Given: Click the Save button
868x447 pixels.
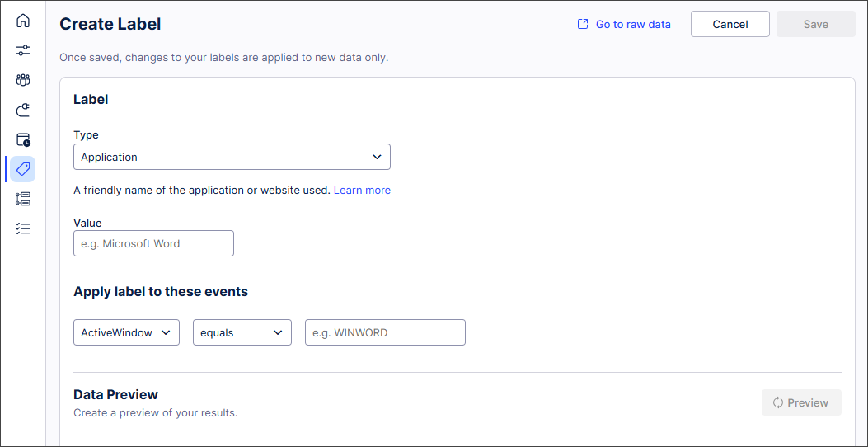Looking at the screenshot, I should point(815,24).
